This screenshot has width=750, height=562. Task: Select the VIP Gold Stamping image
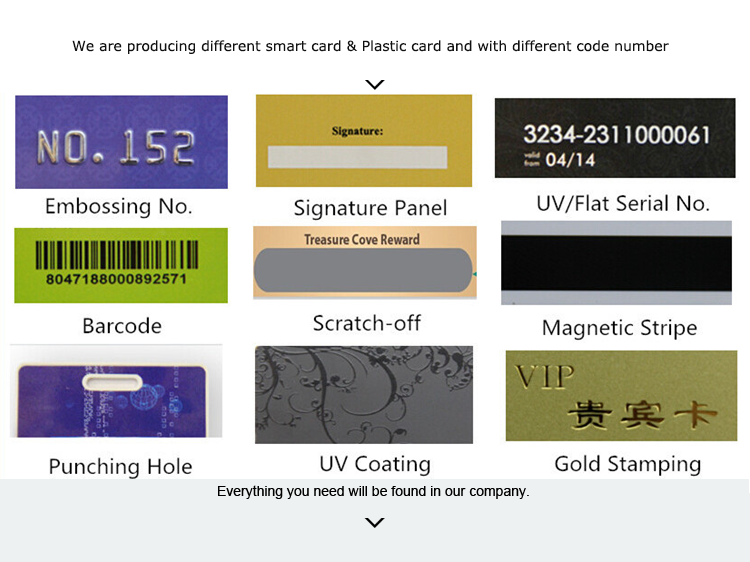[x=621, y=396]
